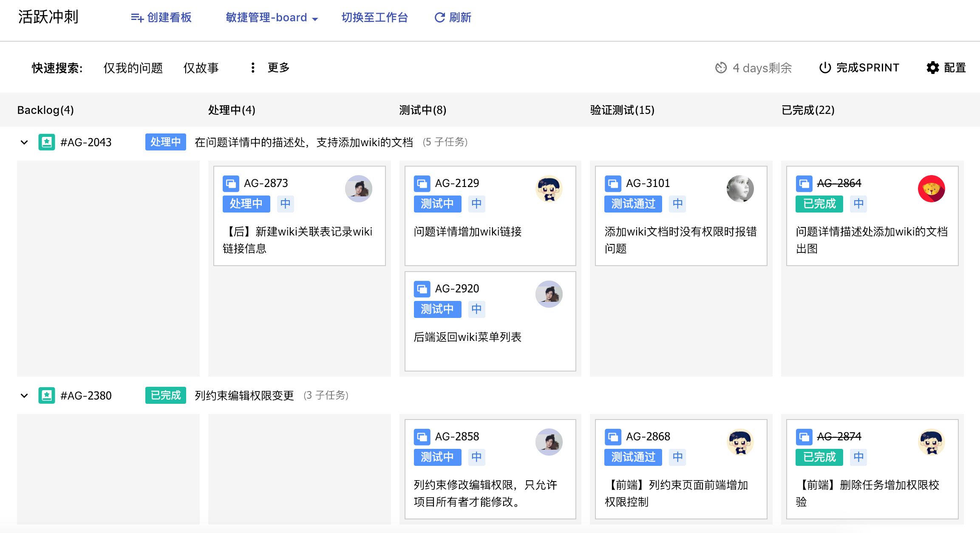Click 测试中 status tag on AG-2920

(437, 309)
